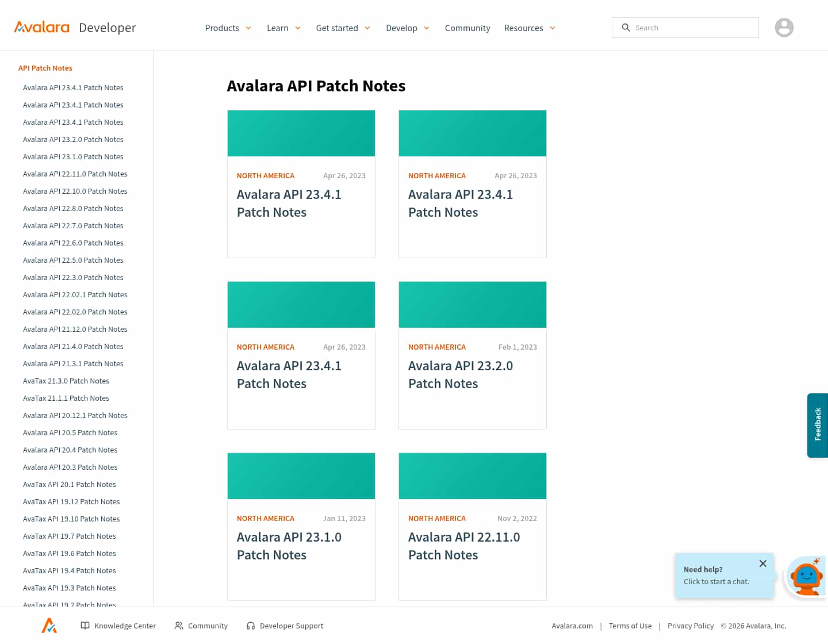This screenshot has height=644, width=828.
Task: Click the Knowledge Center book icon
Action: point(85,626)
